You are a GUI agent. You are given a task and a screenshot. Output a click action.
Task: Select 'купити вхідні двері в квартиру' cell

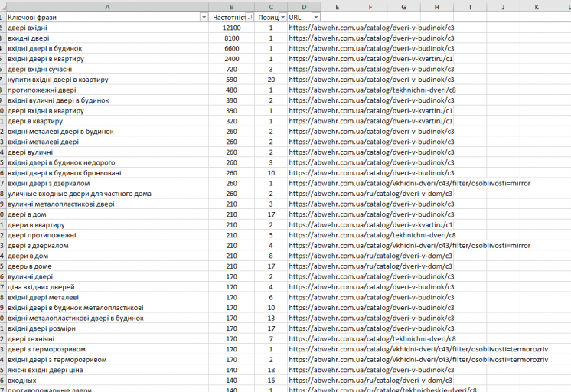click(x=107, y=80)
